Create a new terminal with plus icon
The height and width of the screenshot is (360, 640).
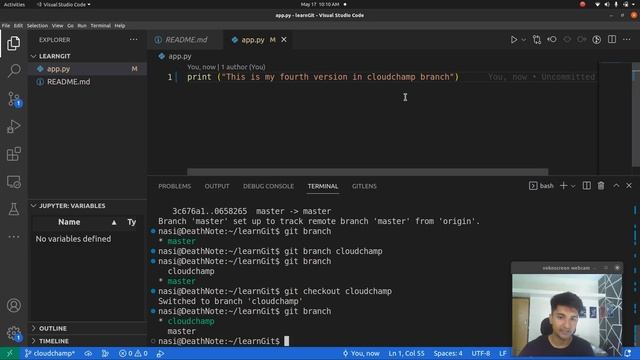click(x=563, y=186)
